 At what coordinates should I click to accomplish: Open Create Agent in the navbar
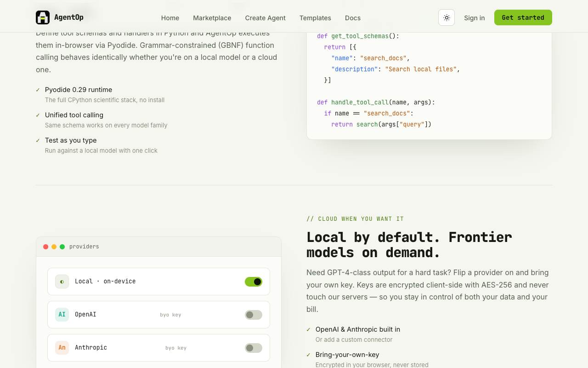(265, 18)
